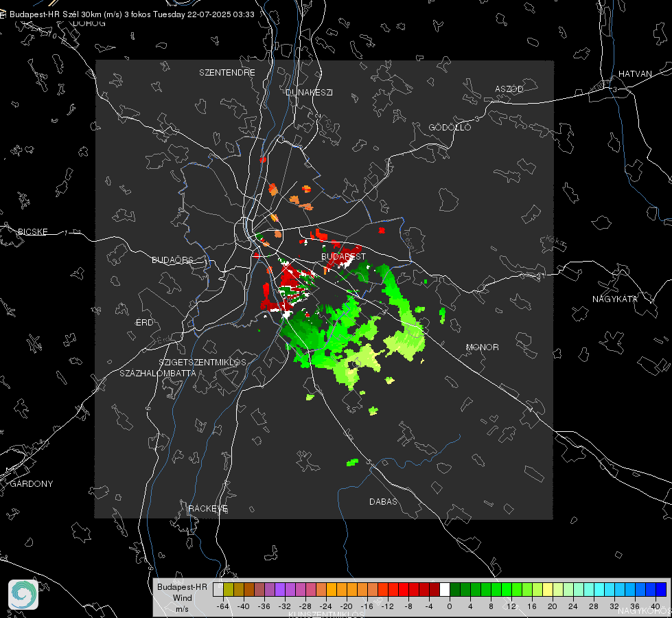Click the '28' legend value

click(594, 606)
